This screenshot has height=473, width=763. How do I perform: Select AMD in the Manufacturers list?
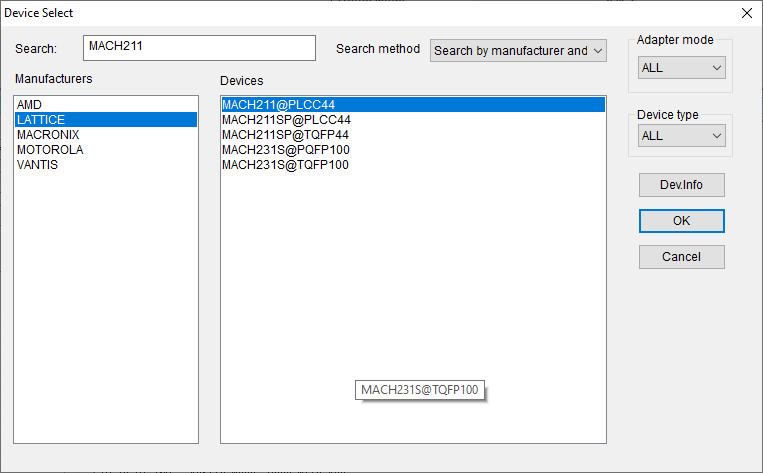tap(30, 105)
